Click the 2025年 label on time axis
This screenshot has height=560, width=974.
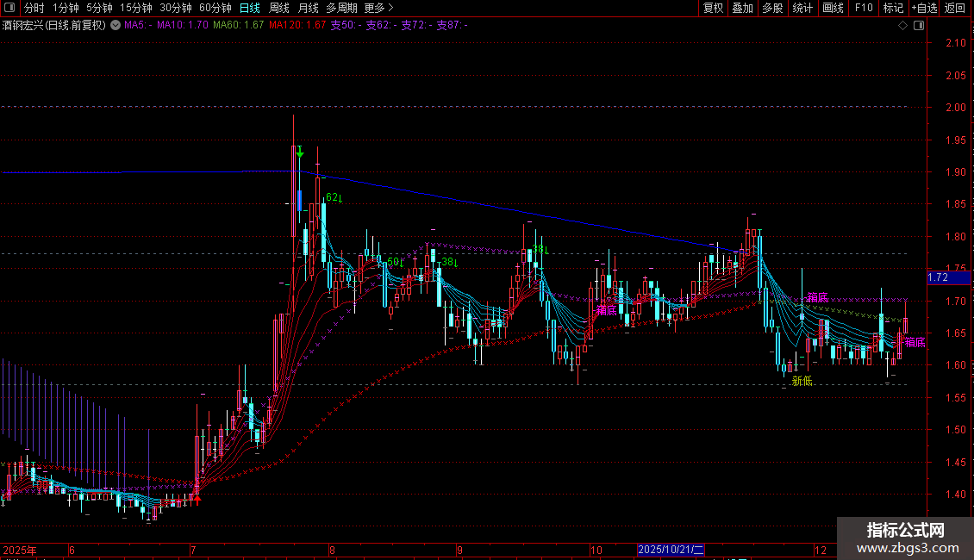(x=20, y=550)
